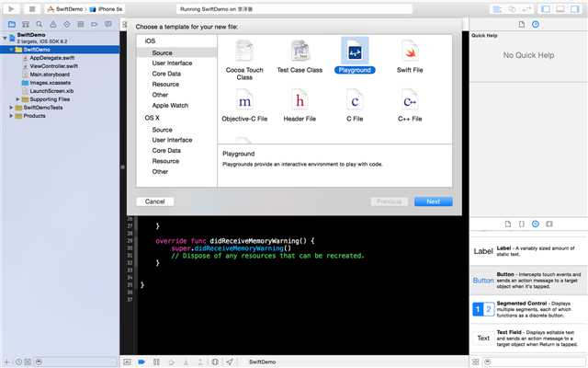Show the File Template library icon

(x=508, y=224)
